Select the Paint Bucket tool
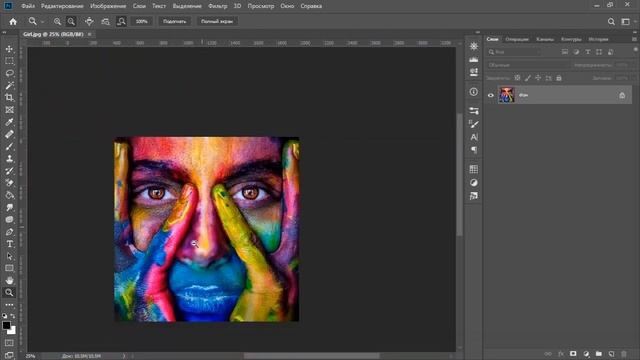Screen dimensions: 640x360 [x=9, y=195]
